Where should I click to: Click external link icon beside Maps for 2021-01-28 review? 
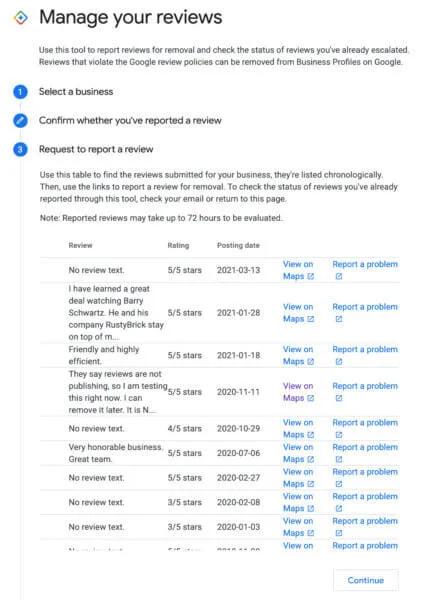[311, 319]
